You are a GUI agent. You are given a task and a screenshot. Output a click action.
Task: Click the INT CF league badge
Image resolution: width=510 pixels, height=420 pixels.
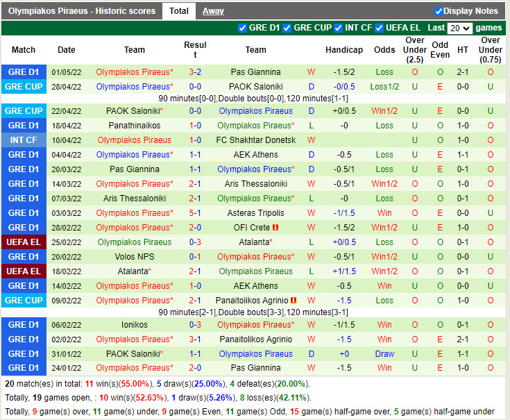pos(24,140)
